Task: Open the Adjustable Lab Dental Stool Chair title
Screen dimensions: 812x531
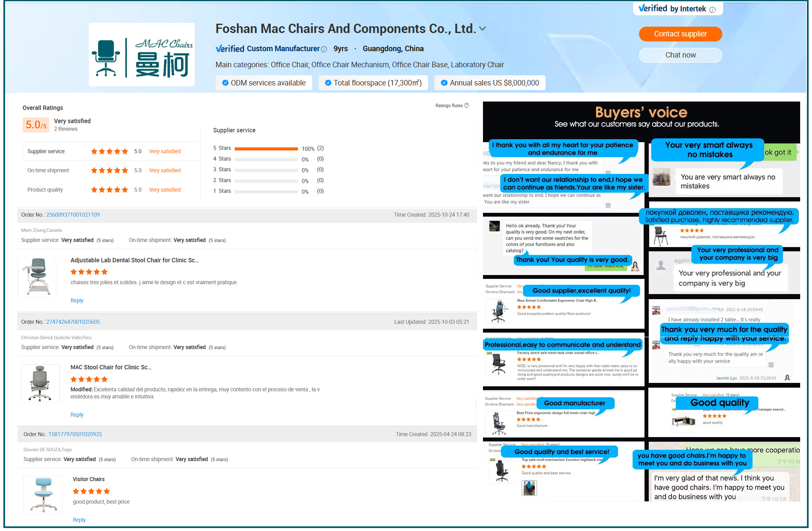Action: [x=134, y=261]
